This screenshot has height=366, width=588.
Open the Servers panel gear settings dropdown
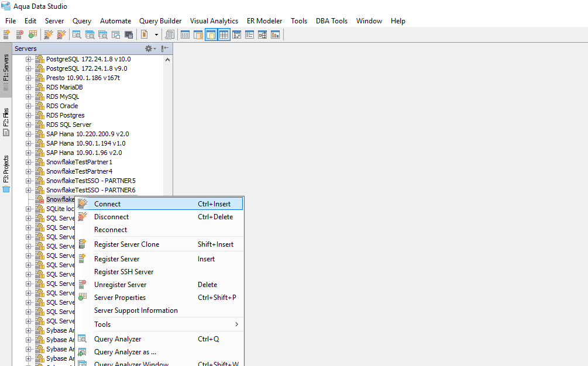coord(150,49)
